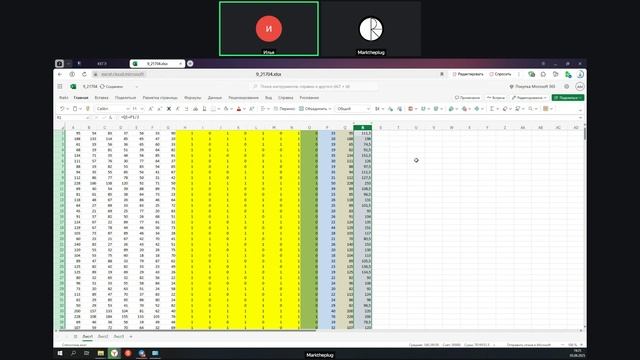This screenshot has height=360, width=640.
Task: Toggle Underline formatting
Action: click(187, 109)
